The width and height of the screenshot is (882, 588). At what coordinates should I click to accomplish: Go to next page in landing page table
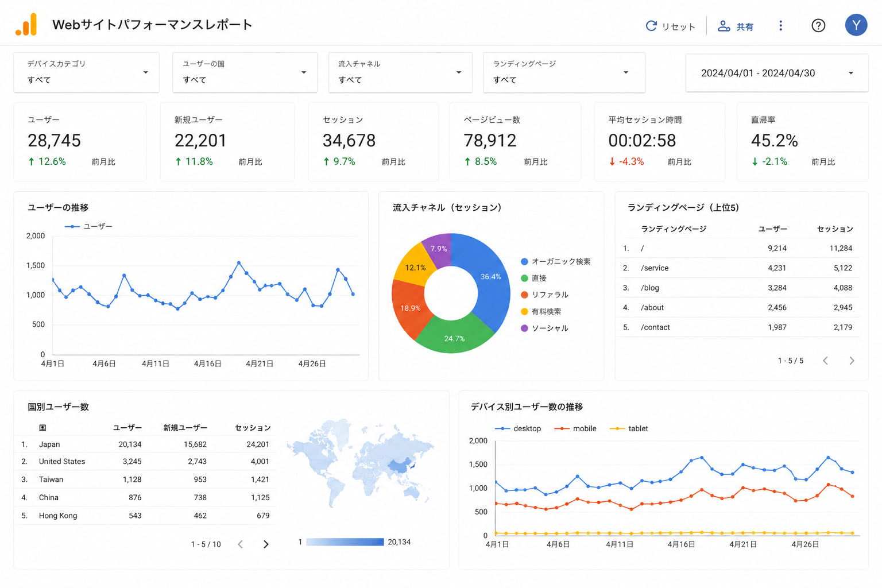click(852, 361)
